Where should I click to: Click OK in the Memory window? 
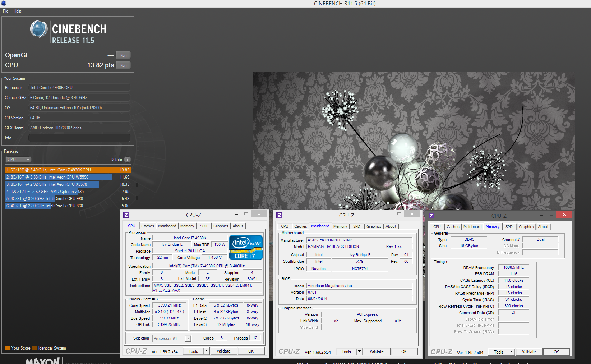556,352
